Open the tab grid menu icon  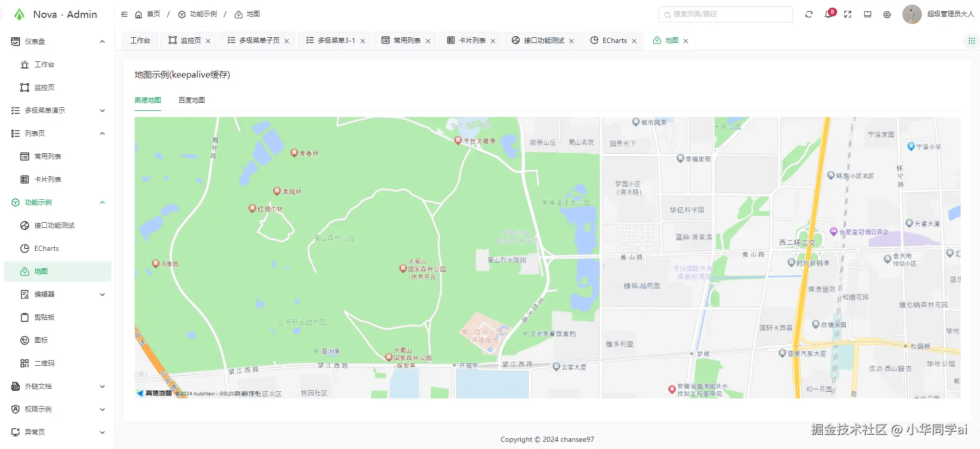971,40
